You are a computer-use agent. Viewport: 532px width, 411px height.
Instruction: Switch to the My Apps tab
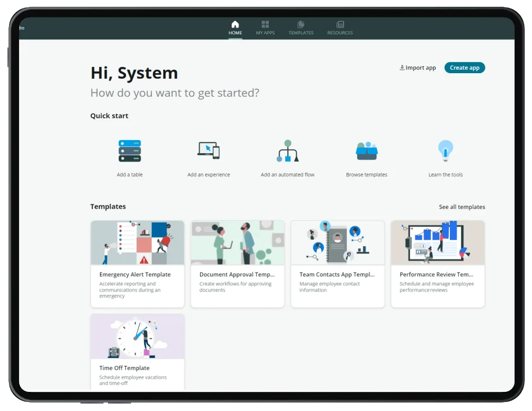click(265, 28)
